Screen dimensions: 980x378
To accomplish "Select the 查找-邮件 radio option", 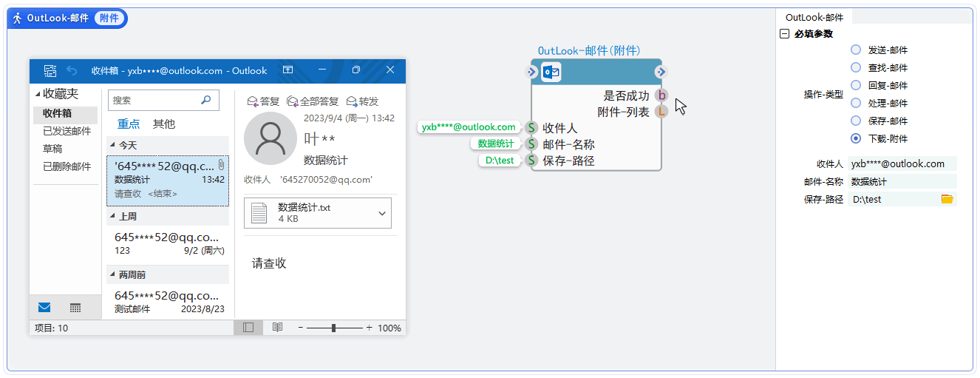I will [x=856, y=67].
